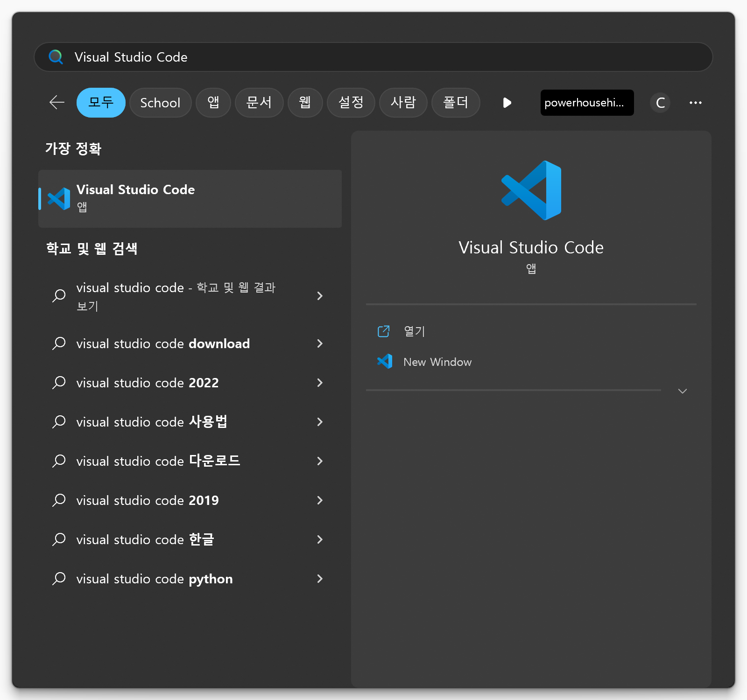Image resolution: width=747 pixels, height=700 pixels.
Task: Expand the 'download' suggestion chevron
Action: [x=320, y=343]
